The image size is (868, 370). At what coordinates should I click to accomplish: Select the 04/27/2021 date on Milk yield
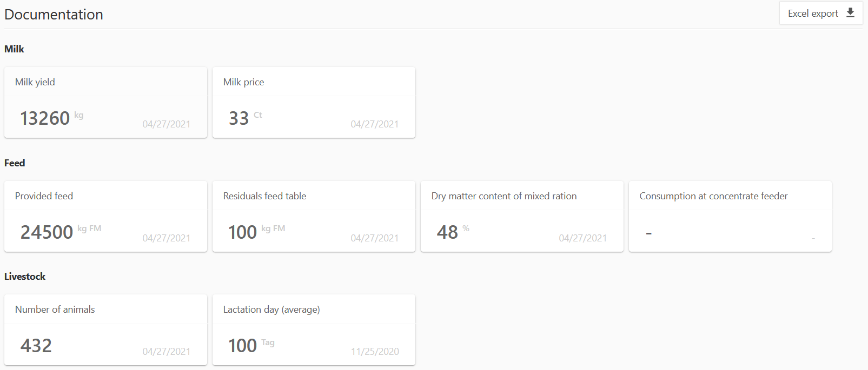point(166,124)
